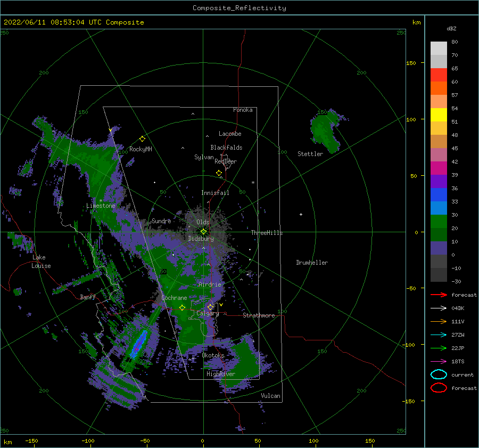
Task: Click the cyan current oval icon
Action: pos(439,374)
